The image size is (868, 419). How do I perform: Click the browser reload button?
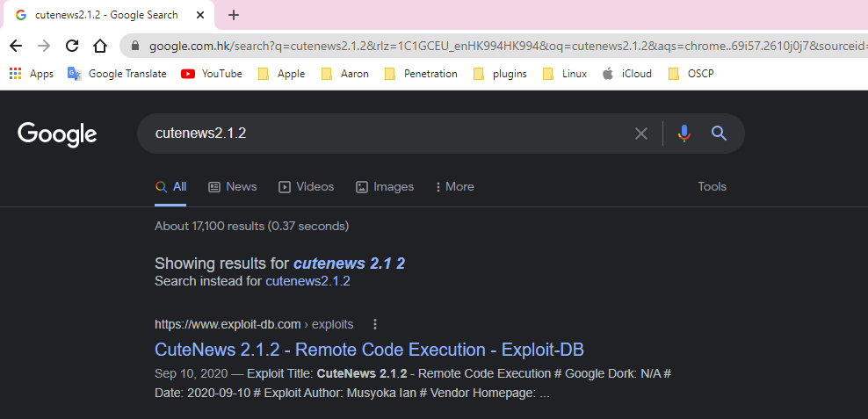pos(72,46)
